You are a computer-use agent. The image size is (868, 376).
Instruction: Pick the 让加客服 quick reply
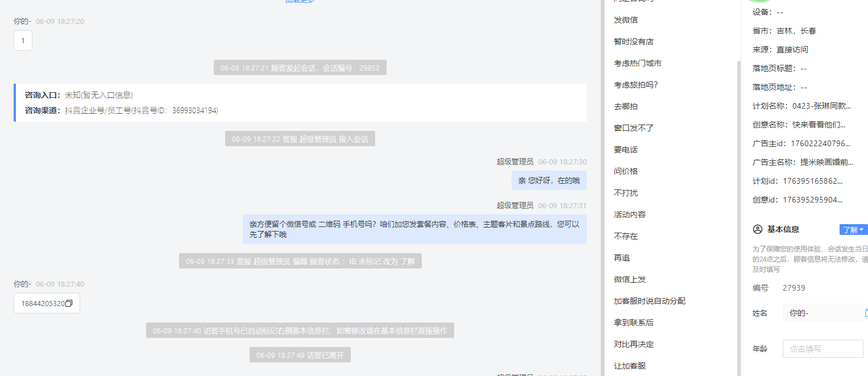pyautogui.click(x=630, y=366)
